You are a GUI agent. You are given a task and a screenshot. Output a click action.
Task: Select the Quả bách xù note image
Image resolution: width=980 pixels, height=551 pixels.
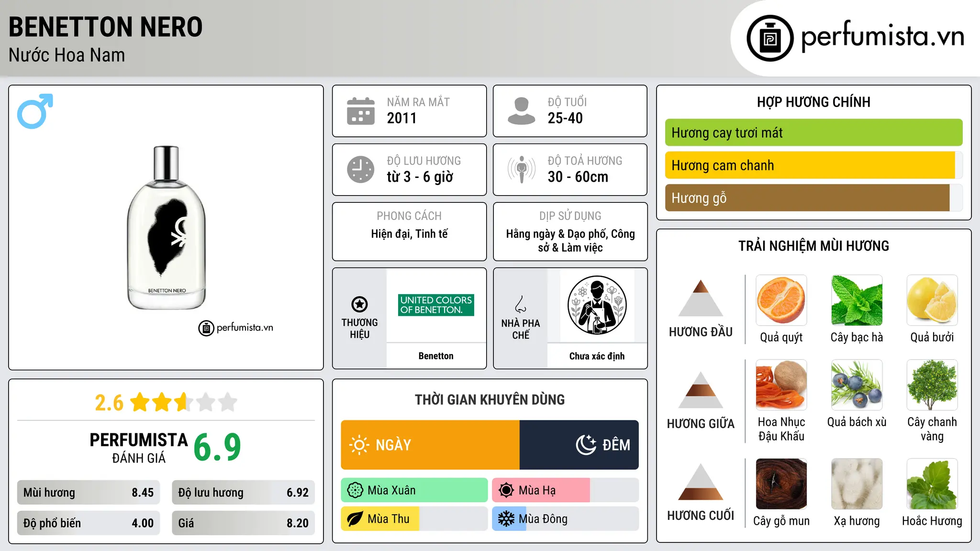point(857,385)
